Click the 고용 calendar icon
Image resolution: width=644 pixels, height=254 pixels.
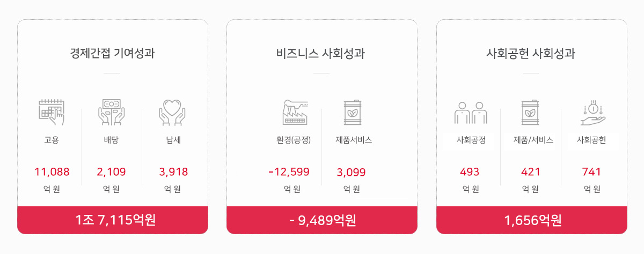tap(52, 112)
